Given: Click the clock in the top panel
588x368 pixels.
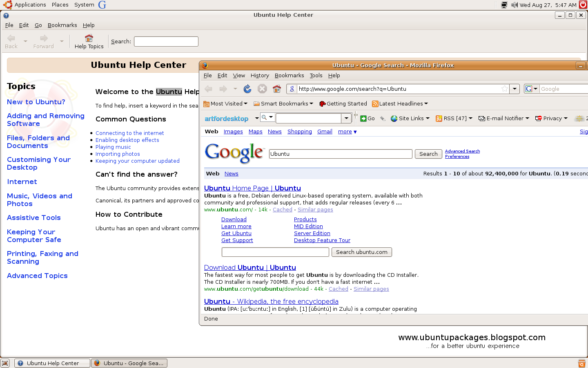Looking at the screenshot, I should pyautogui.click(x=548, y=5).
